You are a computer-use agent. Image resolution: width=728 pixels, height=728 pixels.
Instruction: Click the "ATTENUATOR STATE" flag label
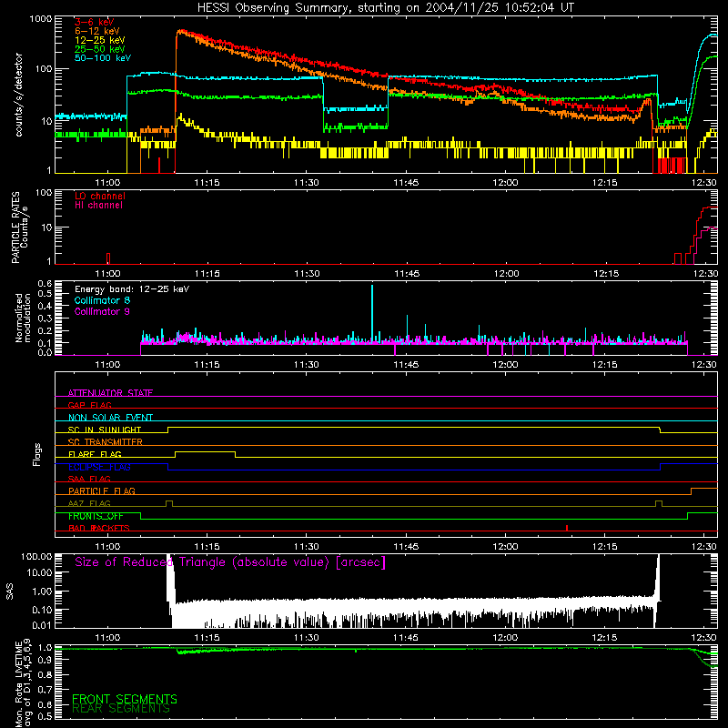point(110,393)
